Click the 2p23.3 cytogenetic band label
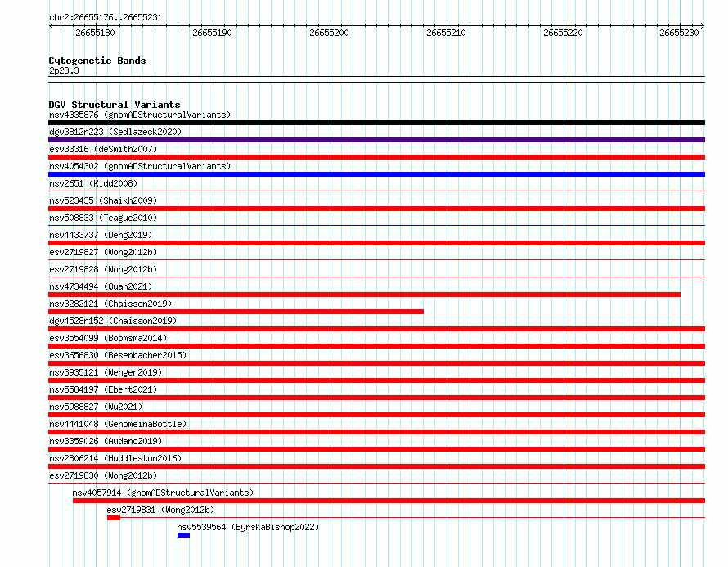This screenshot has width=728, height=567. point(64,70)
